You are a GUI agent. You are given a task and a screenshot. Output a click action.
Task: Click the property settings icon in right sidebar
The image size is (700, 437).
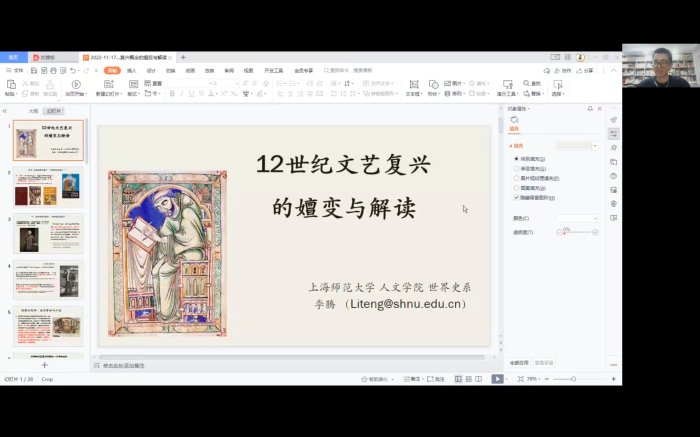(x=614, y=133)
